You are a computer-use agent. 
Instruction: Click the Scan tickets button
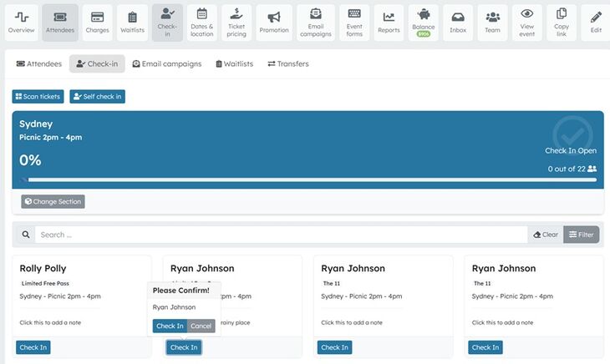click(38, 97)
